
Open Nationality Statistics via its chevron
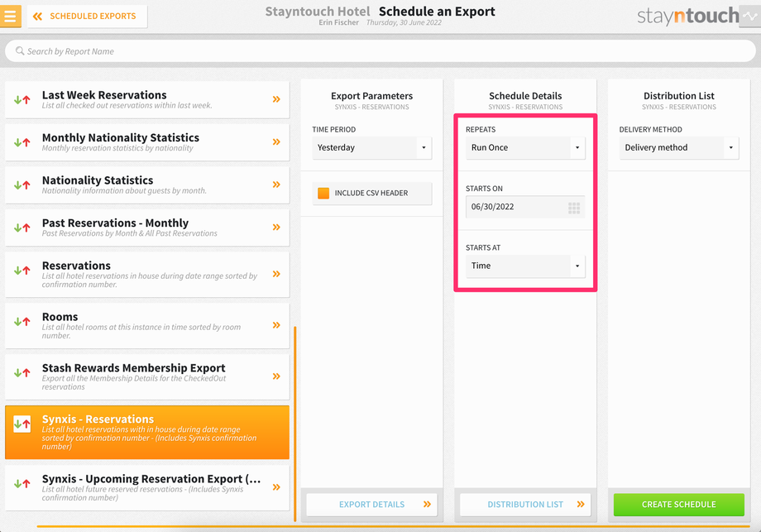276,185
